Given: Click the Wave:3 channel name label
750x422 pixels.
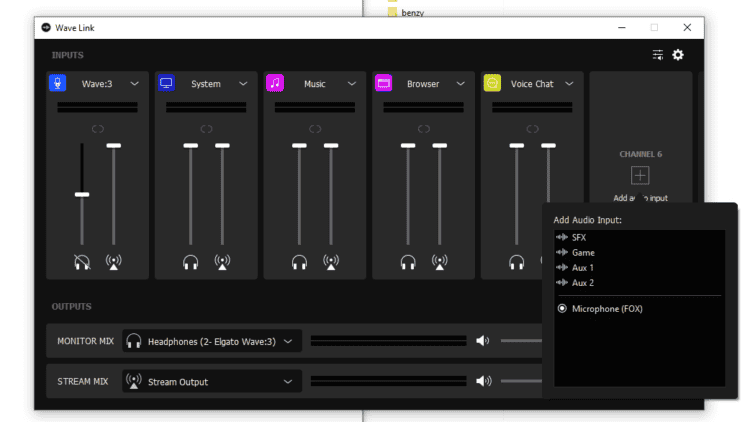Looking at the screenshot, I should click(97, 84).
